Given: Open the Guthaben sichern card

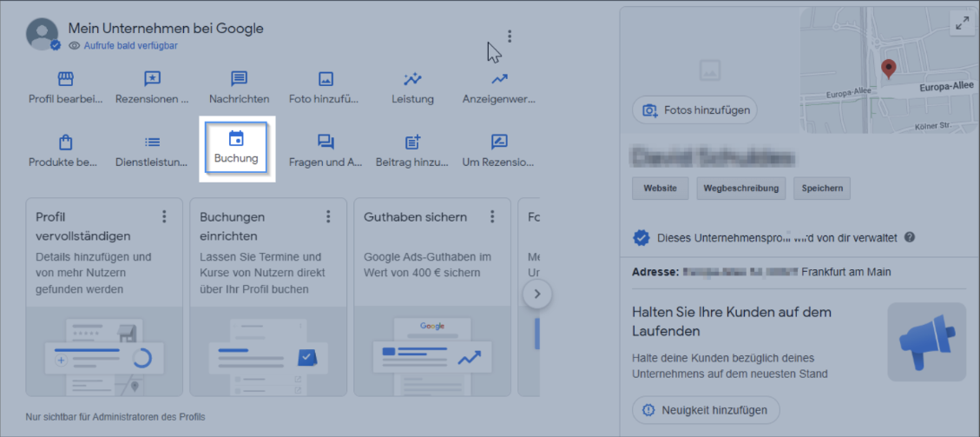Looking at the screenshot, I should pos(432,297).
